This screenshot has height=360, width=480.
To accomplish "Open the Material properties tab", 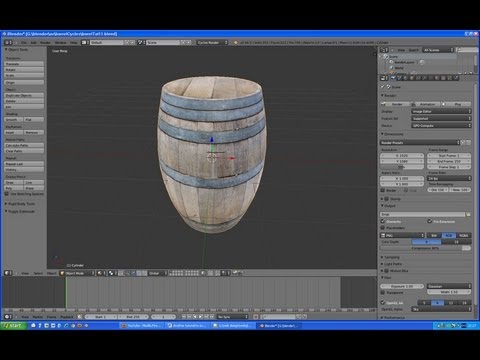I will click(437, 78).
